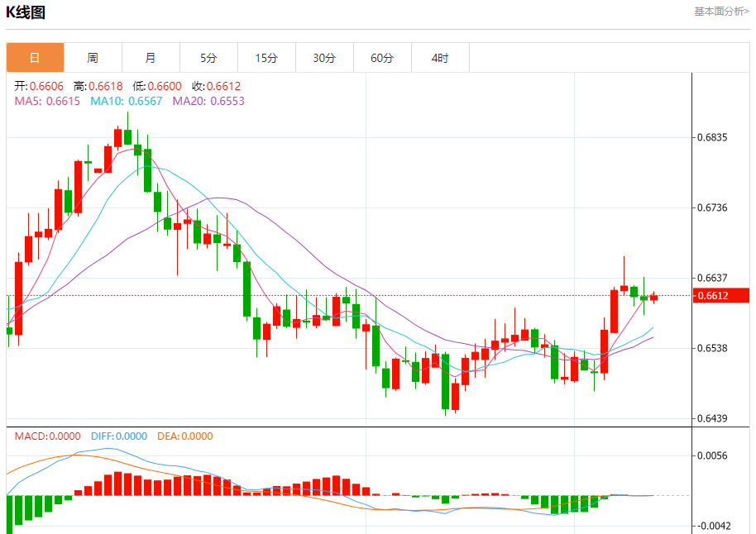The height and width of the screenshot is (534, 756).
Task: Click the MA5: 0.6615 indicator text
Action: [47, 101]
